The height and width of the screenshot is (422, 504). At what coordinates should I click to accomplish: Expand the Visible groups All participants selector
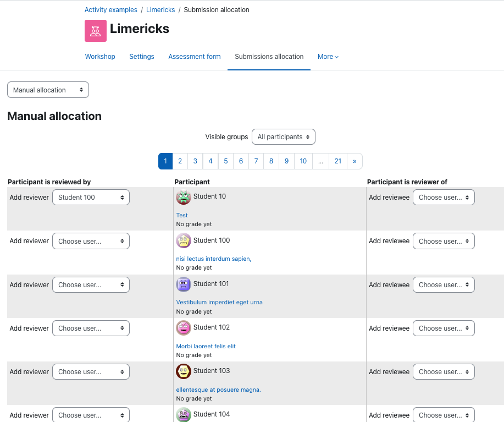pos(284,136)
